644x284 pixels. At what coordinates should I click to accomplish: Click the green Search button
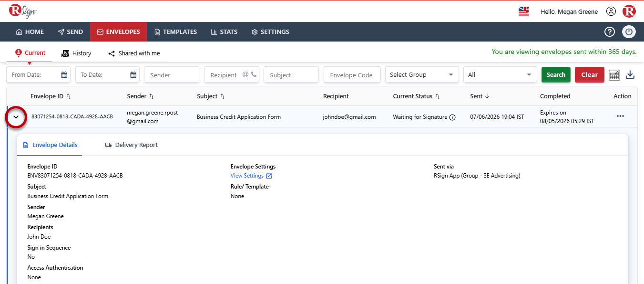556,75
